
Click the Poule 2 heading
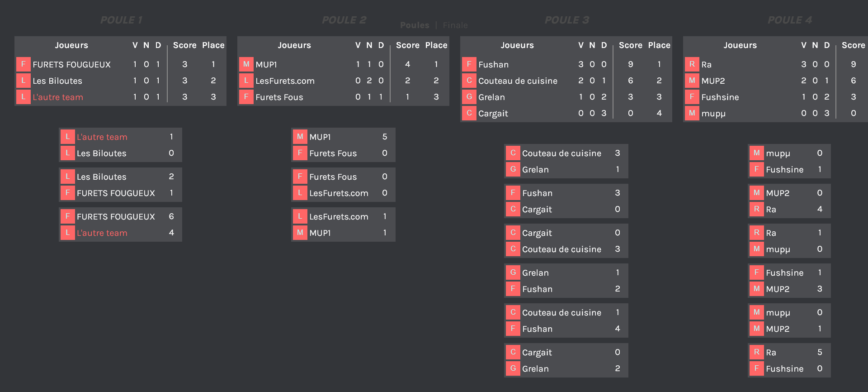[x=344, y=20]
